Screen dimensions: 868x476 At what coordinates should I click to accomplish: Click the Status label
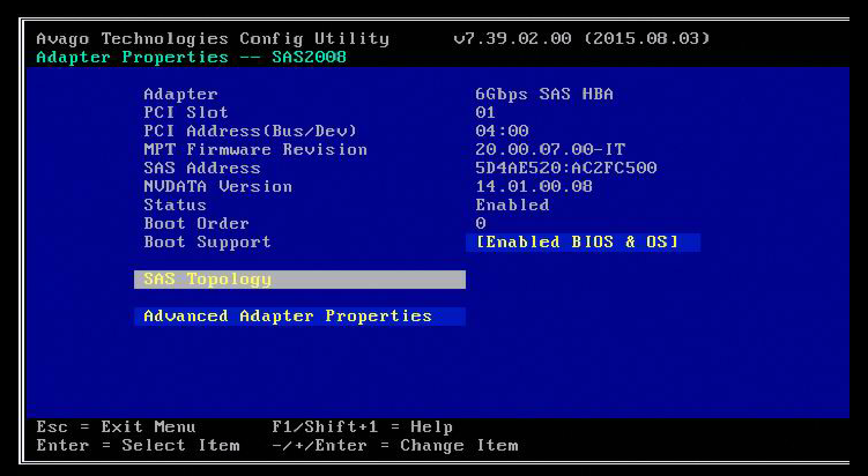pos(175,205)
